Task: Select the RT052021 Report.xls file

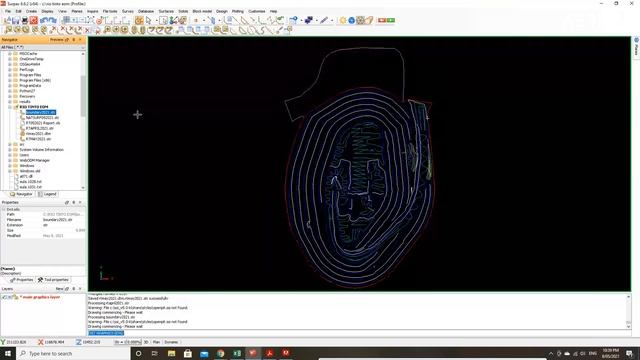Action: click(43, 123)
